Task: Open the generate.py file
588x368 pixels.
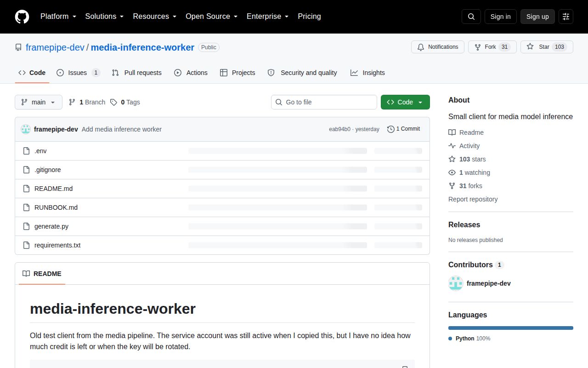Action: point(51,226)
